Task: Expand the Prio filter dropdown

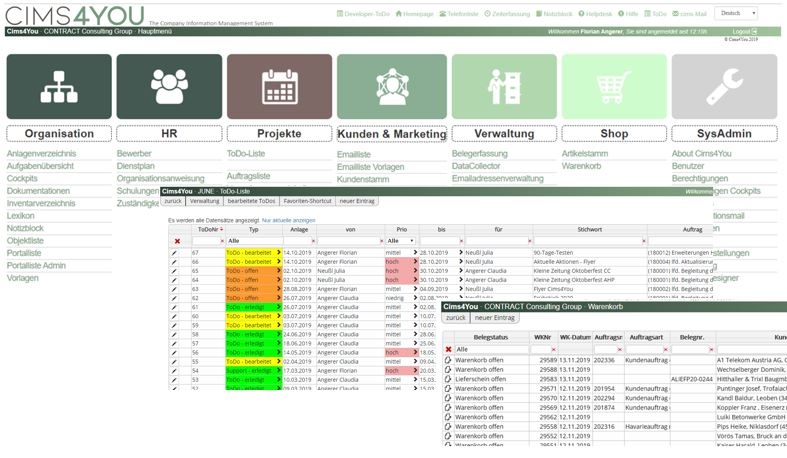Action: 401,241
